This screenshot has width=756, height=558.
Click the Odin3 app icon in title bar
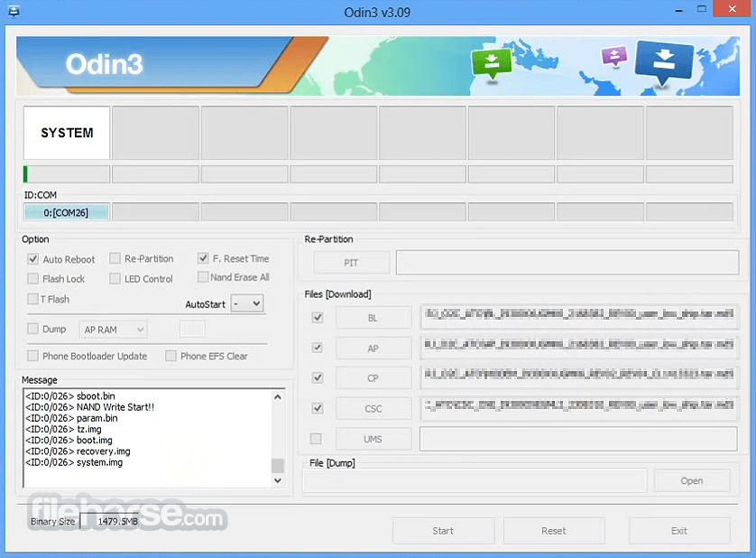[14, 11]
